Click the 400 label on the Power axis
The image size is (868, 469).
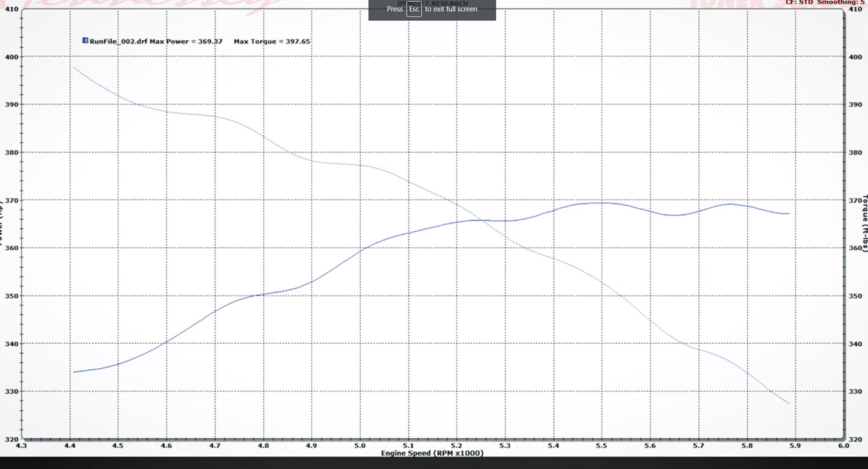(x=11, y=57)
